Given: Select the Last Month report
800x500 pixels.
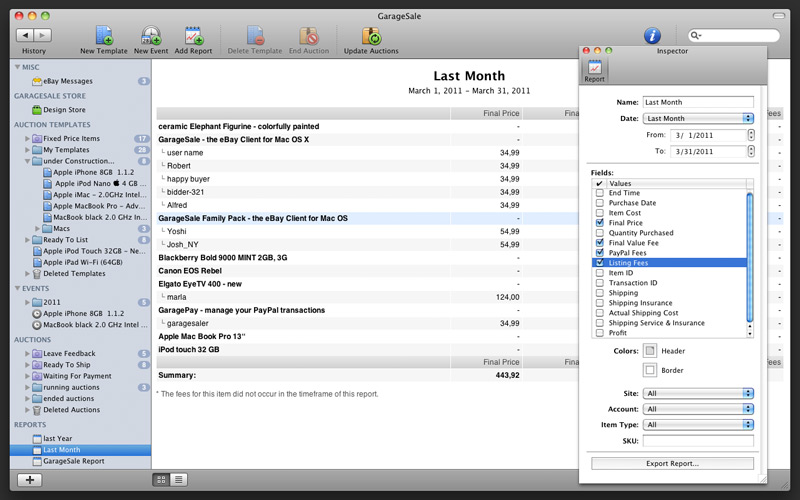Looking at the screenshot, I should [80, 449].
